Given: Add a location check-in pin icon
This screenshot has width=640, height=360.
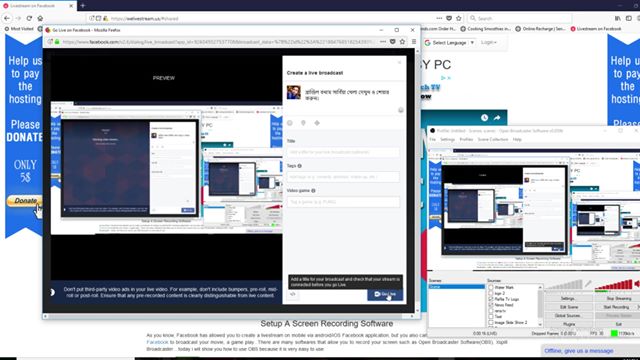Looking at the screenshot, I should pyautogui.click(x=303, y=123).
